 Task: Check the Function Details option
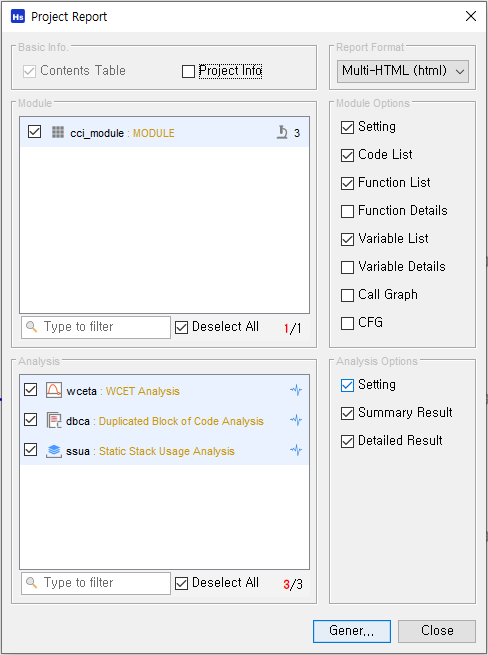347,211
